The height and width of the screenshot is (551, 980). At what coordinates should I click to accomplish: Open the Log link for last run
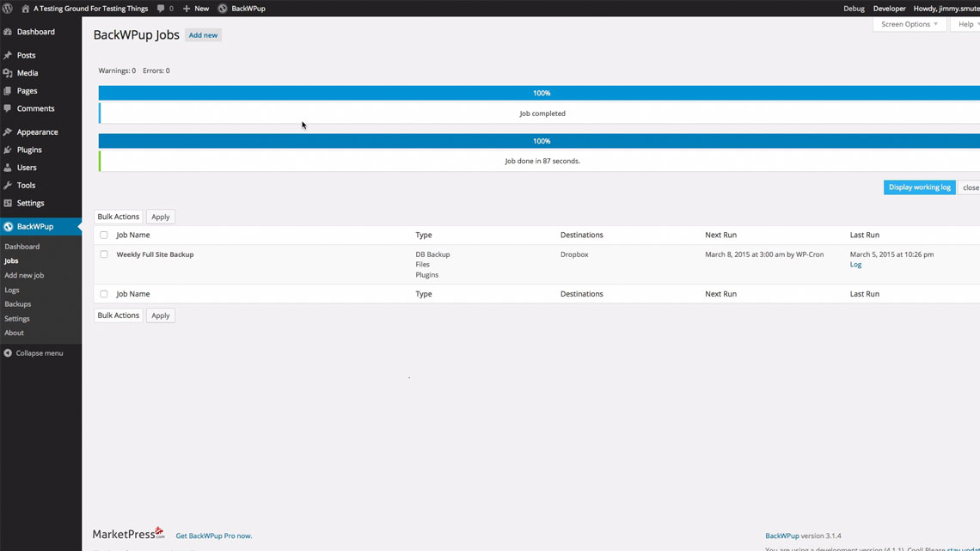click(x=855, y=265)
